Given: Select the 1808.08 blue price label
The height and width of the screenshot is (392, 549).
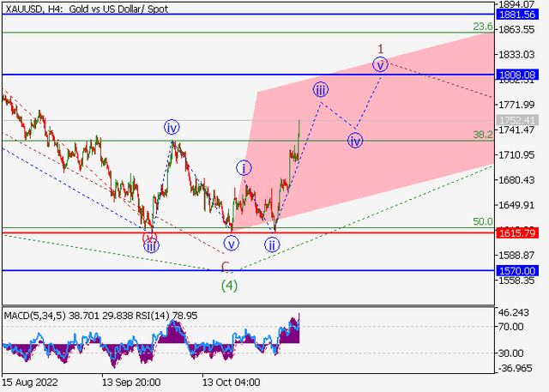Looking at the screenshot, I should (x=517, y=75).
